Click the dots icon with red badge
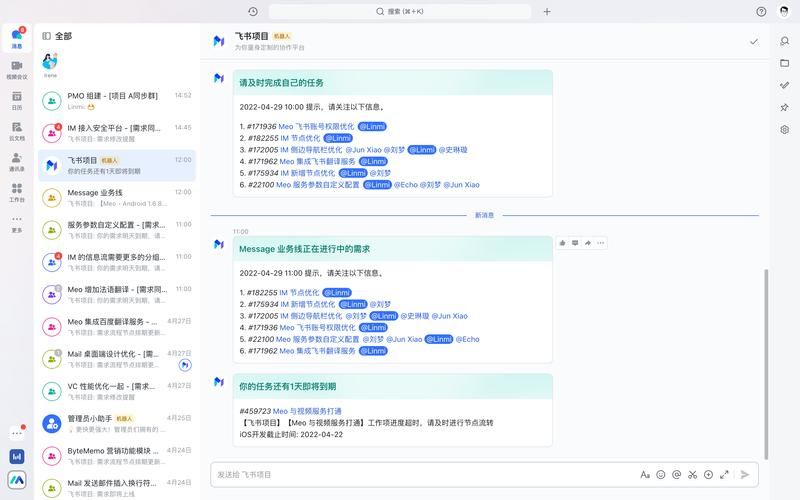The height and width of the screenshot is (500, 800). pos(17,433)
